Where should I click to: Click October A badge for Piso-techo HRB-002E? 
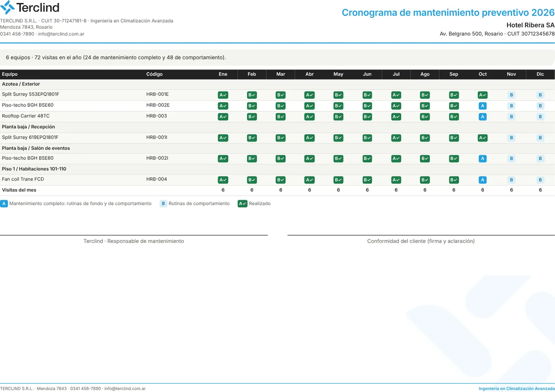[482, 106]
